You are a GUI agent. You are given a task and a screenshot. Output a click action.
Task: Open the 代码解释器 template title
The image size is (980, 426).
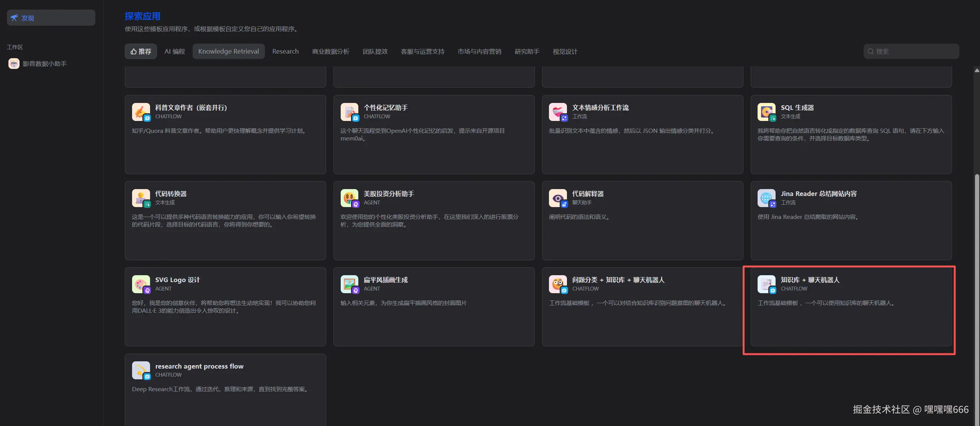pyautogui.click(x=588, y=194)
